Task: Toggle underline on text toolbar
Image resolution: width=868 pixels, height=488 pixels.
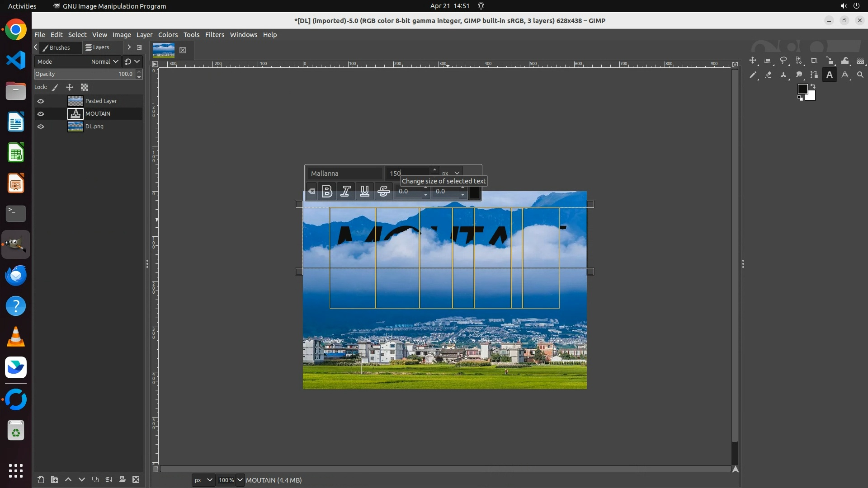Action: pos(364,191)
